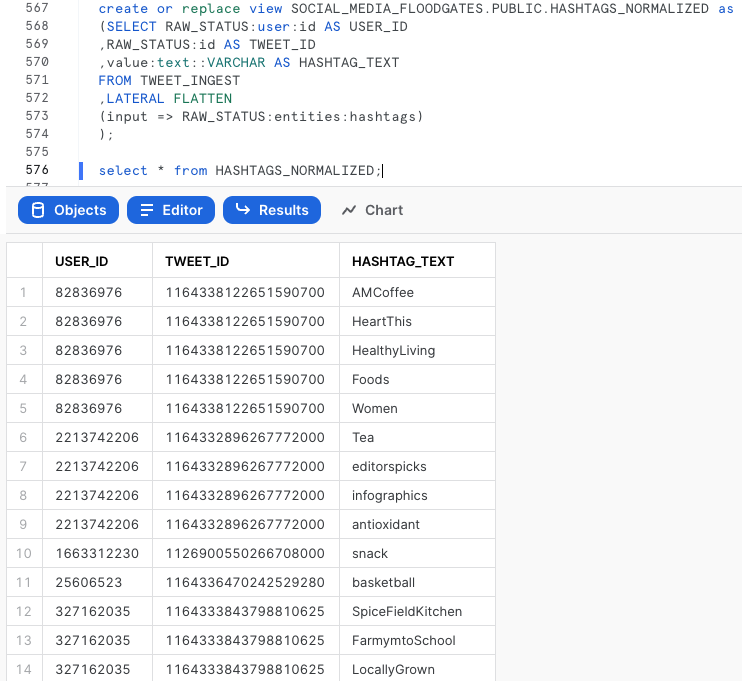Select the HeartThis hashtag cell

pos(417,321)
